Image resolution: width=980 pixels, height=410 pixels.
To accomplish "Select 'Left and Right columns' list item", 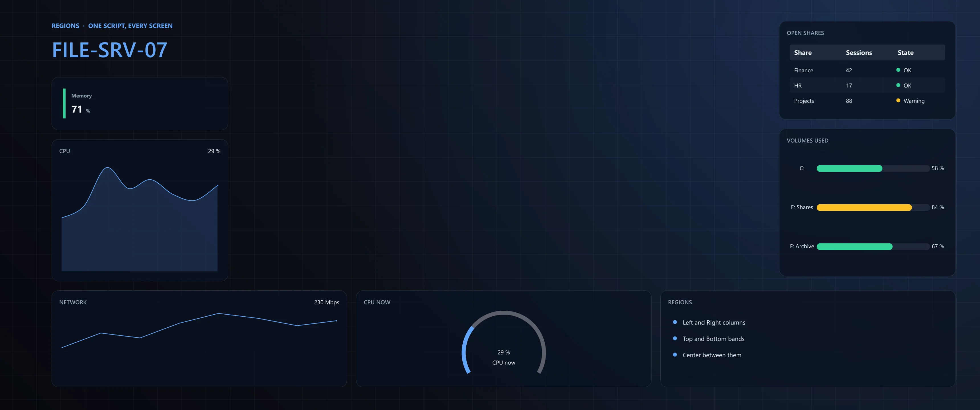I will point(714,323).
